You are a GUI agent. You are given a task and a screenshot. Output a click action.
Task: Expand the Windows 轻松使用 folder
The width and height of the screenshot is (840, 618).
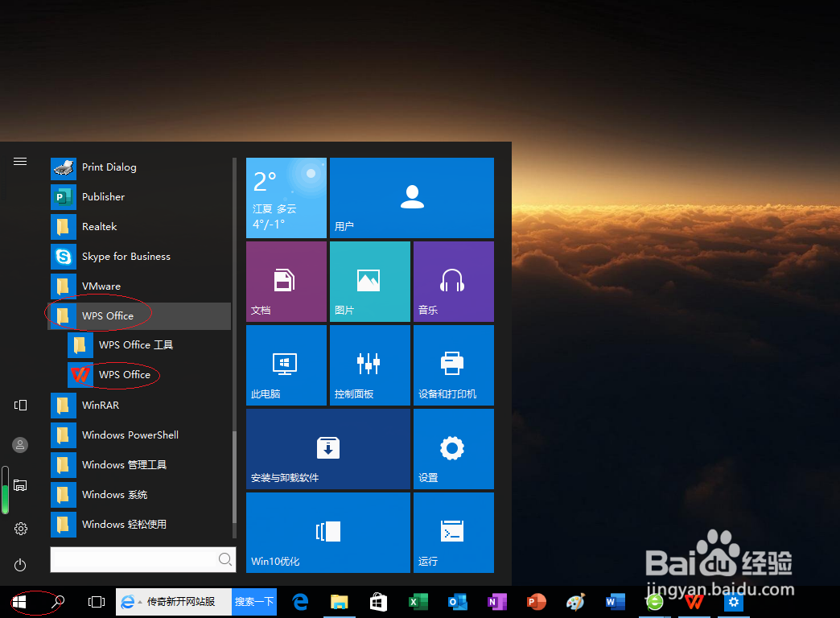click(140, 524)
